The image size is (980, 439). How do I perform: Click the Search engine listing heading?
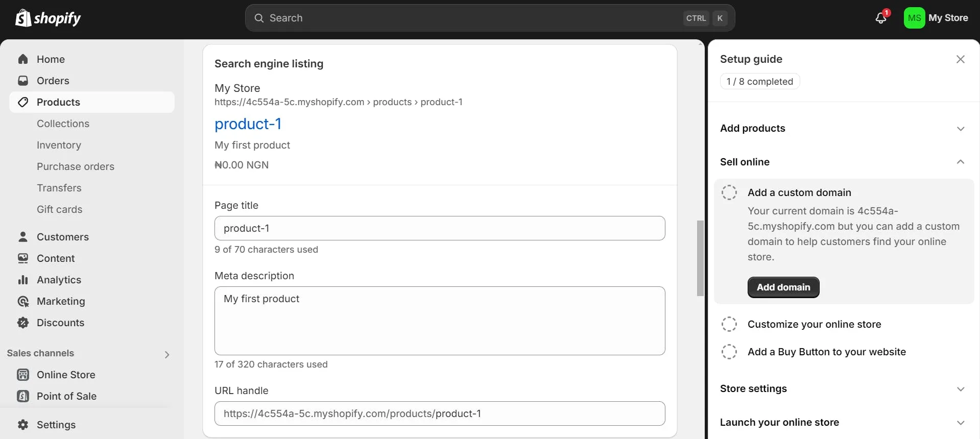pos(269,64)
